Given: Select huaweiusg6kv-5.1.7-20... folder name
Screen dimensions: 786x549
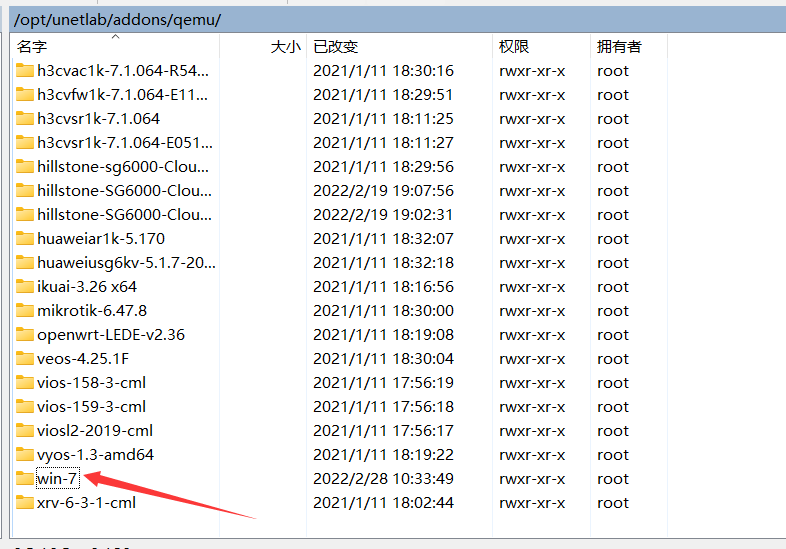Looking at the screenshot, I should click(126, 263).
